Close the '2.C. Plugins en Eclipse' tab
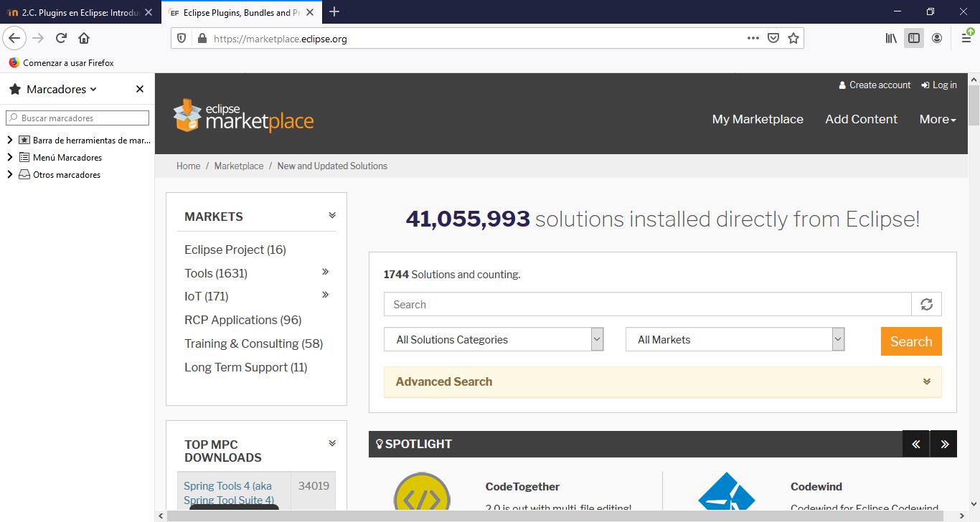The image size is (980, 522). [x=149, y=13]
